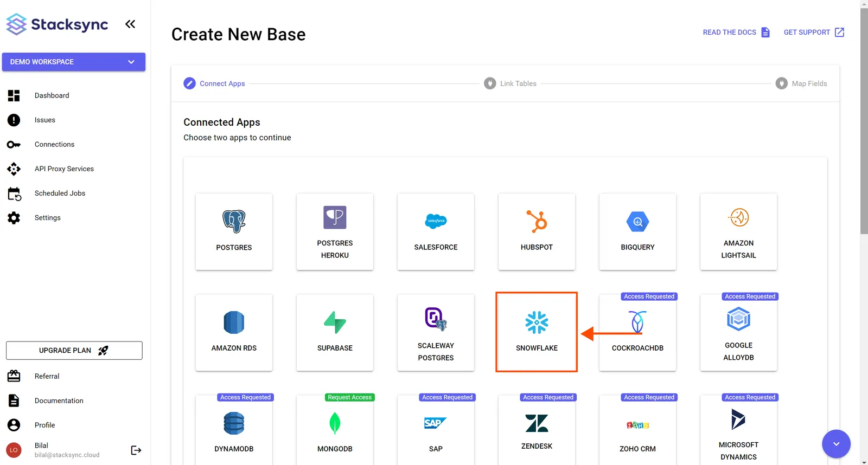Choose the Zendesk app card
868x465 pixels.
click(x=537, y=430)
